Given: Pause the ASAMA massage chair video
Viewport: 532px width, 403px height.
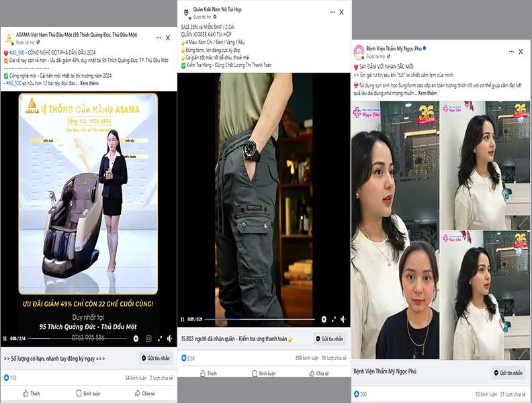Looking at the screenshot, I should 5,339.
